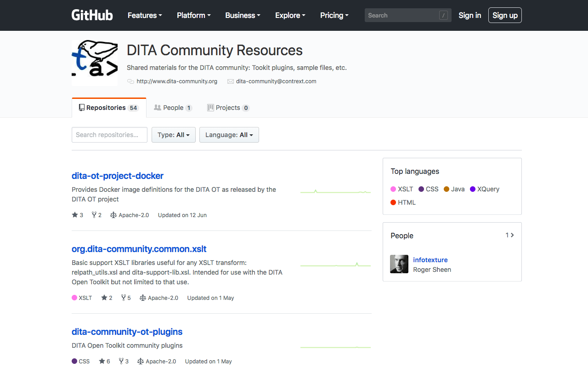Filter by Java in Top languages
Screen dimensions: 588x368
(x=454, y=189)
